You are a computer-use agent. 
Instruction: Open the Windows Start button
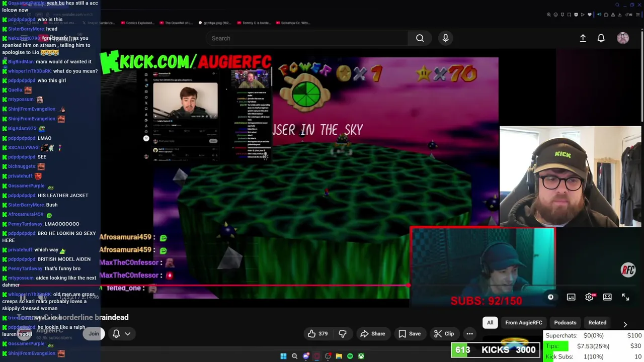[283, 356]
